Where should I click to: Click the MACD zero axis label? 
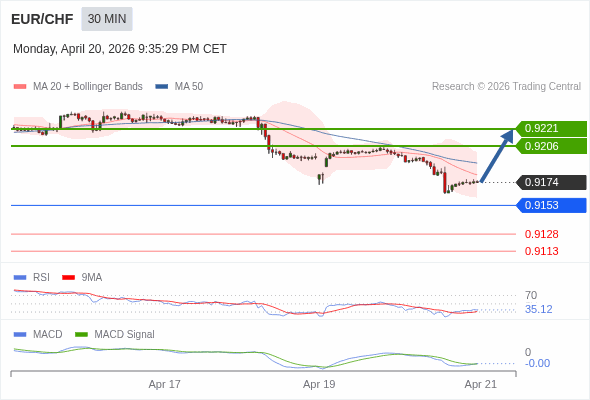528,353
